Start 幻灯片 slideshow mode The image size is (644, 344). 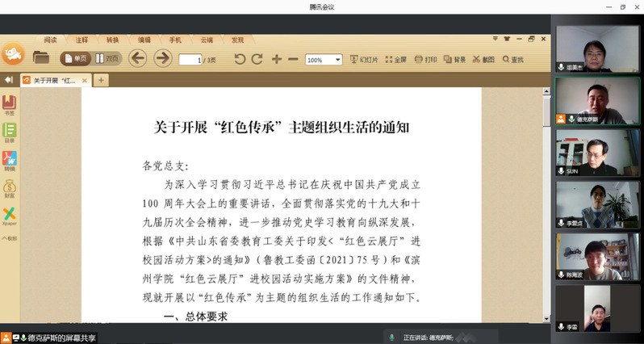pyautogui.click(x=363, y=60)
